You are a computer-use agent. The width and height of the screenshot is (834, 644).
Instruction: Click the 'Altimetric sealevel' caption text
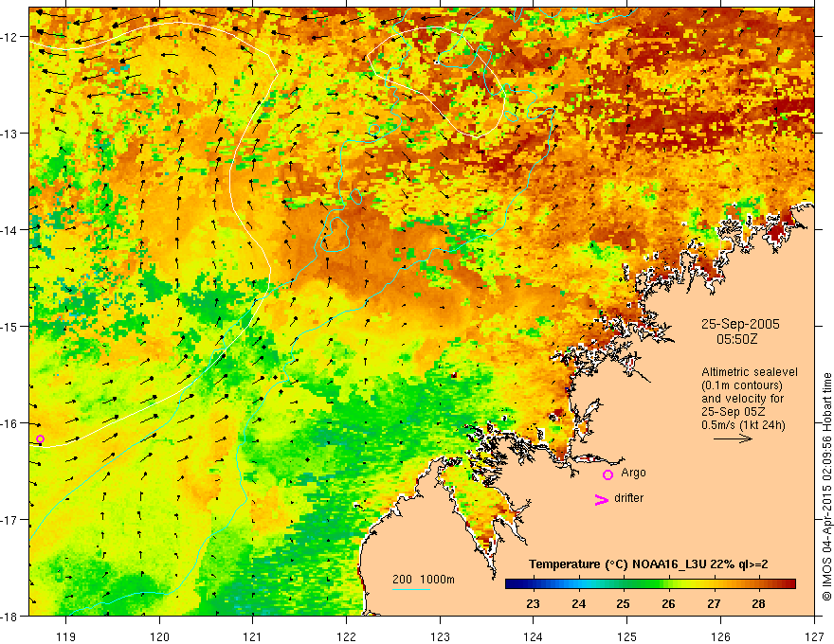(x=750, y=372)
